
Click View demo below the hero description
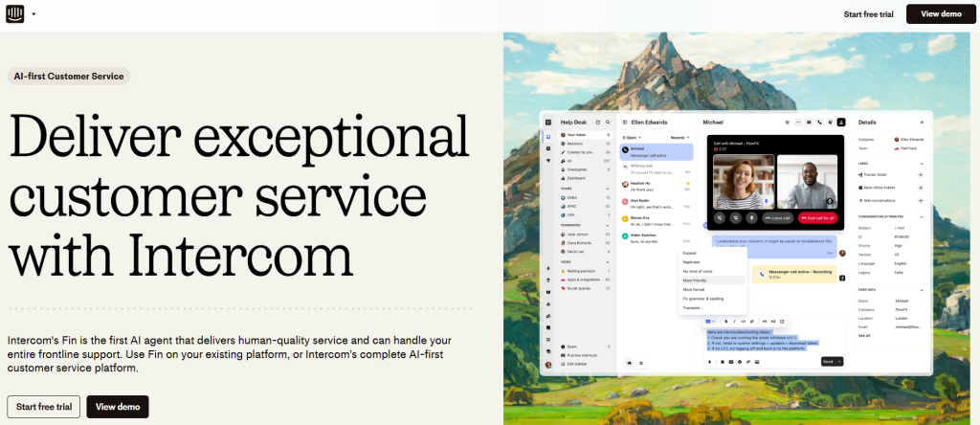tap(118, 406)
